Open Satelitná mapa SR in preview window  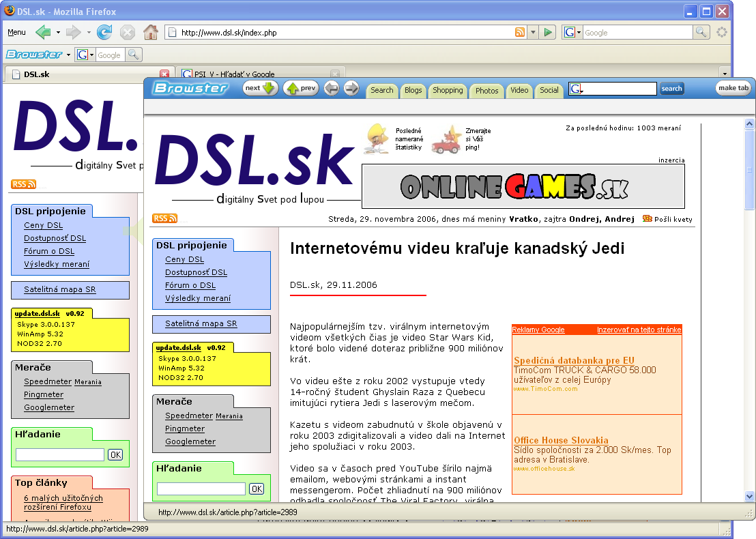coord(201,323)
